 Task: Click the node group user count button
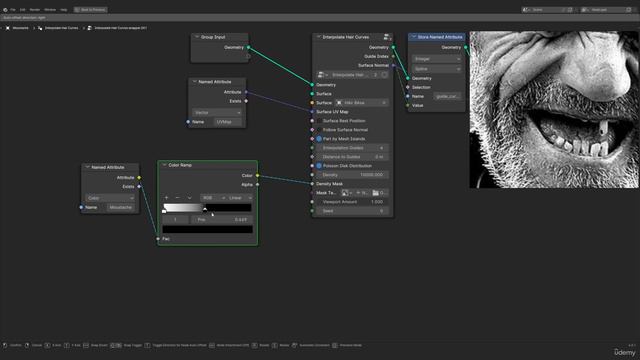(x=376, y=75)
